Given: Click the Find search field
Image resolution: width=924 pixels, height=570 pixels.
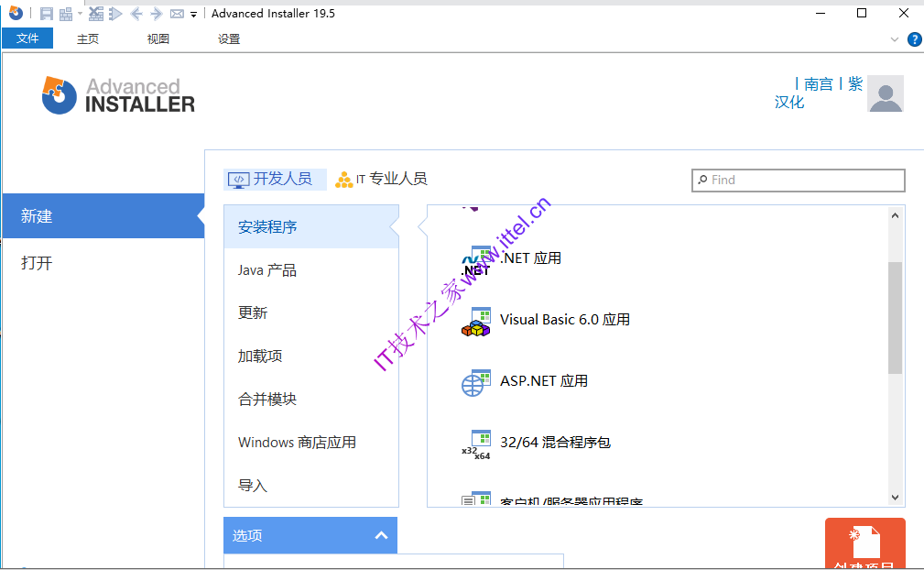Looking at the screenshot, I should 798,180.
